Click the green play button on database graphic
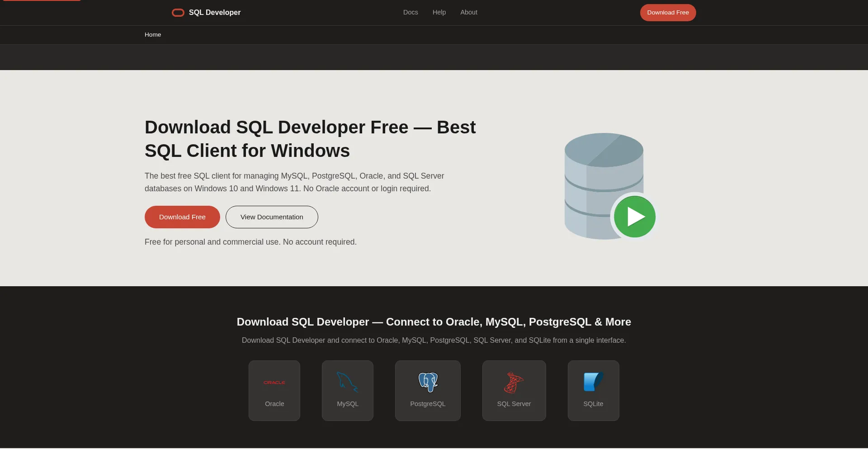 (635, 217)
